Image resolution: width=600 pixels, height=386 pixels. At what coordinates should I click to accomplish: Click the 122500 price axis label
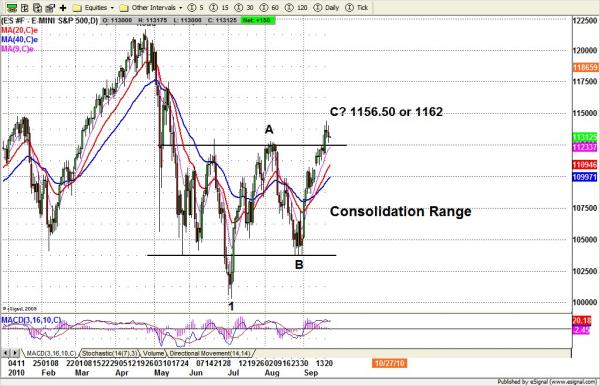point(585,21)
